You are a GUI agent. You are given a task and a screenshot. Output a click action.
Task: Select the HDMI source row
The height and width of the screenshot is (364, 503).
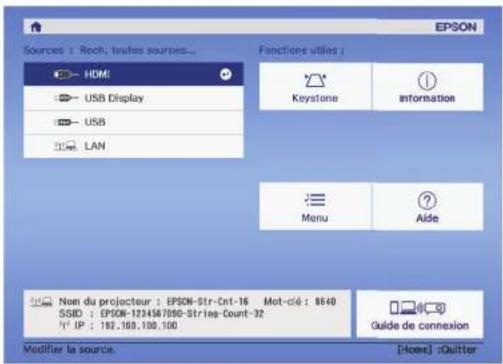(x=134, y=74)
